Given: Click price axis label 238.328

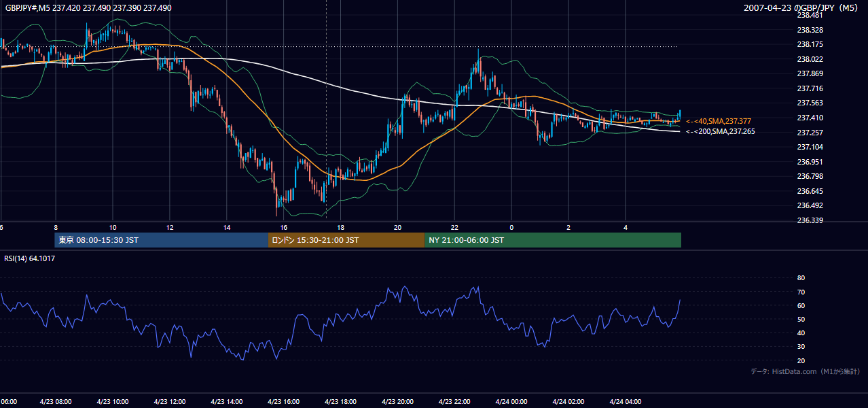Looking at the screenshot, I should [x=810, y=30].
